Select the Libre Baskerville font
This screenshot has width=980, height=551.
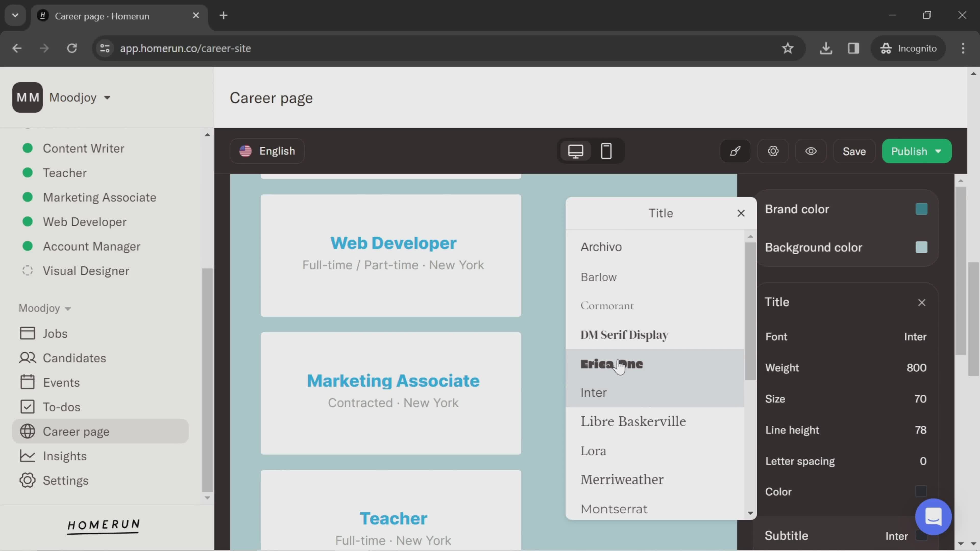654,421
